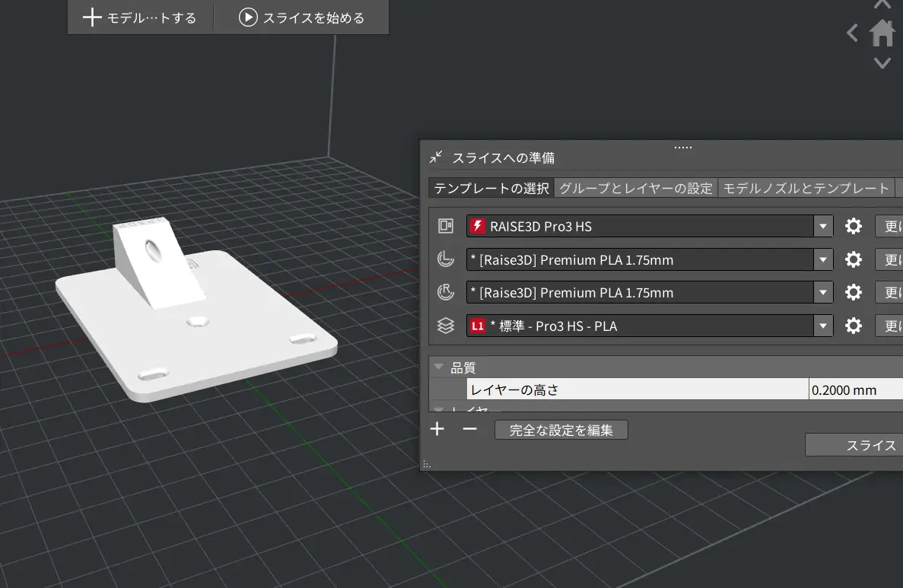903x588 pixels.
Task: Open right extruder filament settings gear
Action: coord(854,293)
